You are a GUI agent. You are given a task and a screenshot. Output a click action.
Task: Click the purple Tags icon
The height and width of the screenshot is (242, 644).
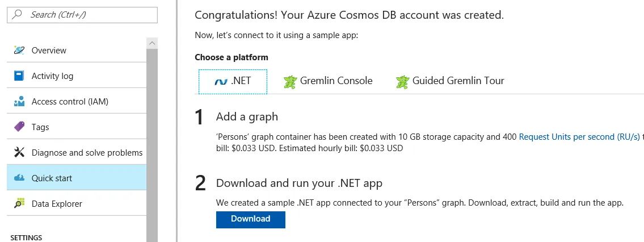click(19, 127)
